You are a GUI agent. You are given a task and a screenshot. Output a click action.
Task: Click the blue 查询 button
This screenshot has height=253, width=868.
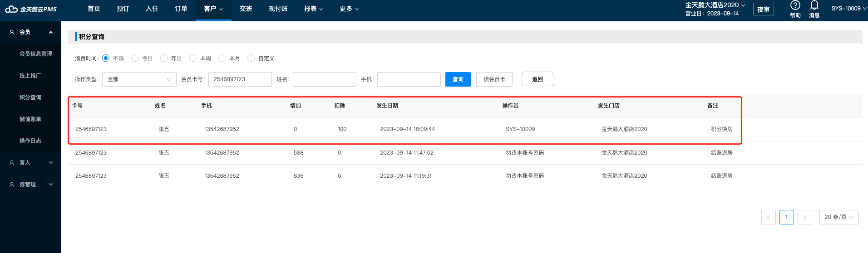pos(458,79)
